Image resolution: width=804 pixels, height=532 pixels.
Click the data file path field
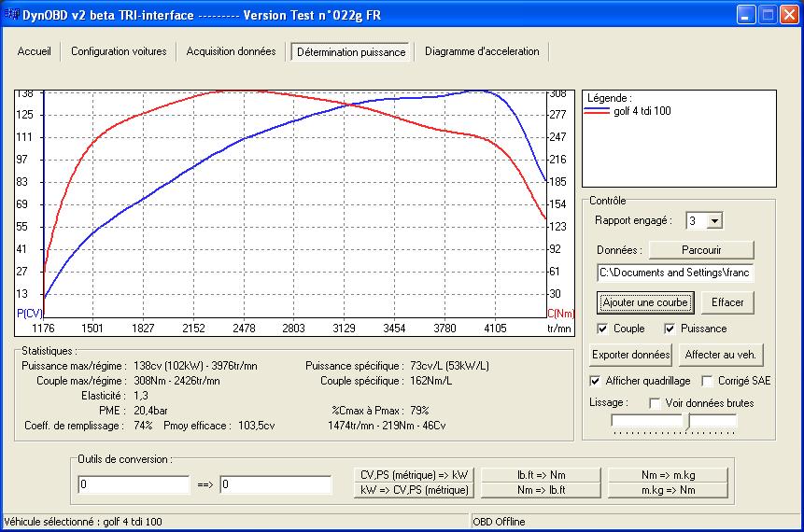click(675, 273)
